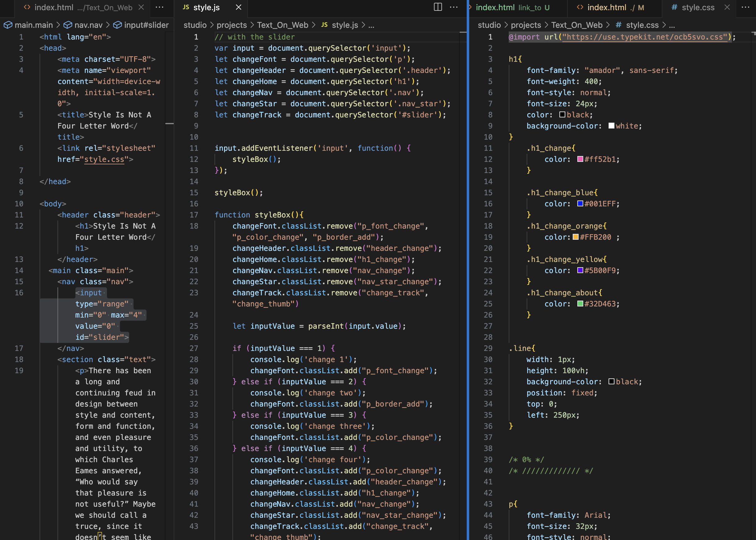The image size is (756, 540).
Task: Close the style.css tab
Action: pyautogui.click(x=727, y=7)
